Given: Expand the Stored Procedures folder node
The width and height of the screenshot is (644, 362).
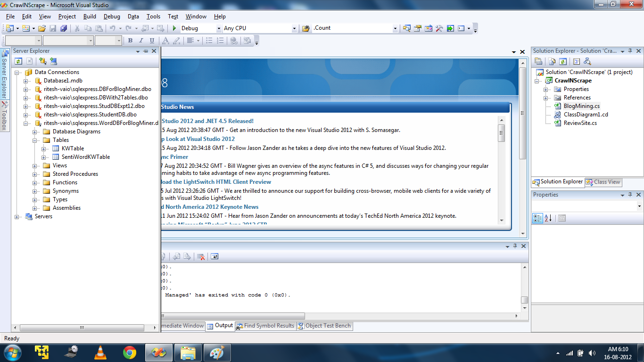Looking at the screenshot, I should click(35, 174).
